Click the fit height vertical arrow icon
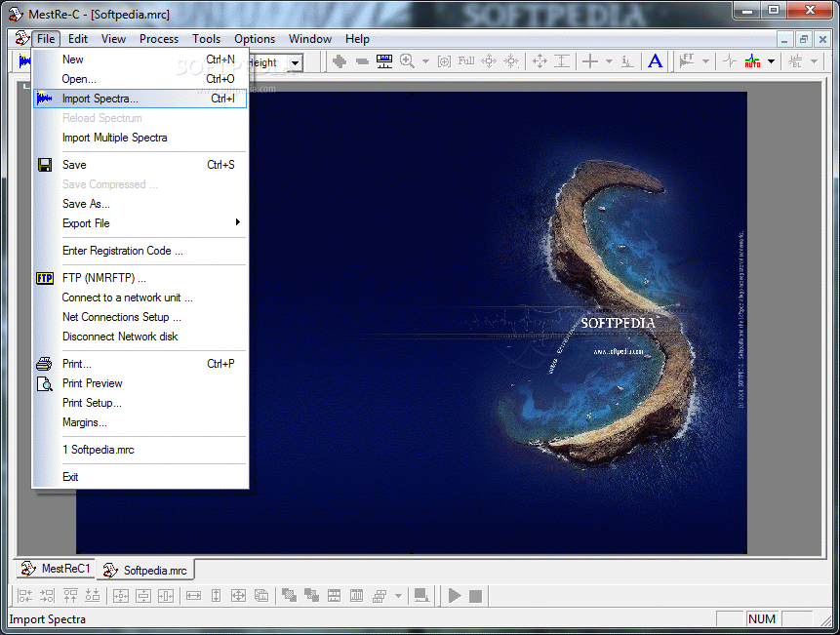 (216, 595)
